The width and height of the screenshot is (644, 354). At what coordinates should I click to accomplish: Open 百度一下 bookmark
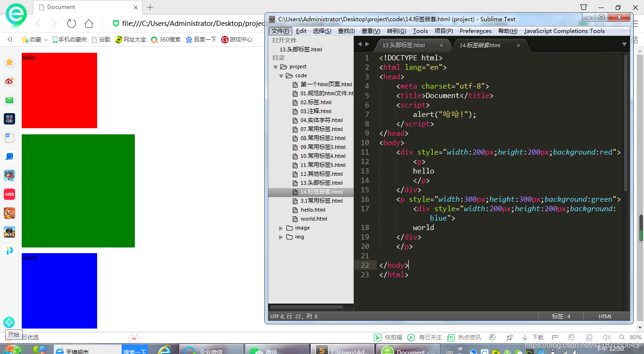(201, 40)
